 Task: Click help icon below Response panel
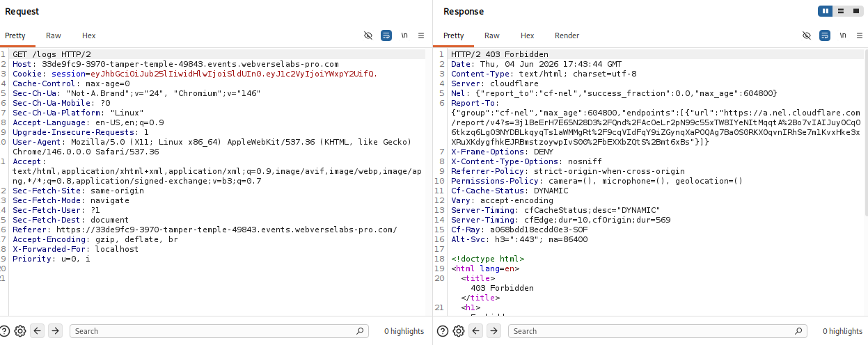444,331
